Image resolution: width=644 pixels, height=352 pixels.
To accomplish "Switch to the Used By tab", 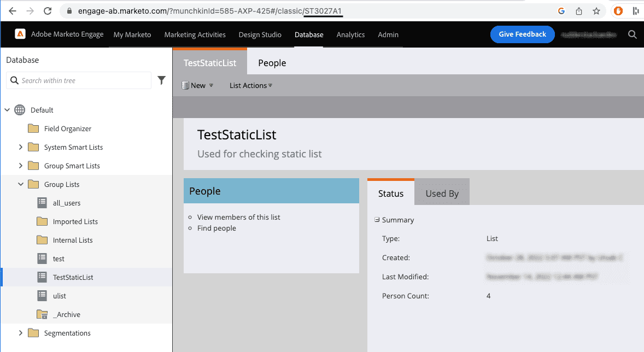I will 442,193.
